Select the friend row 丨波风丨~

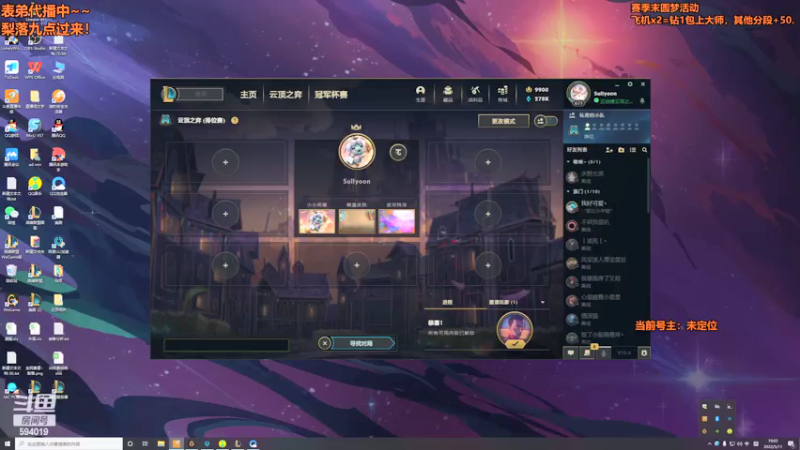coord(606,244)
